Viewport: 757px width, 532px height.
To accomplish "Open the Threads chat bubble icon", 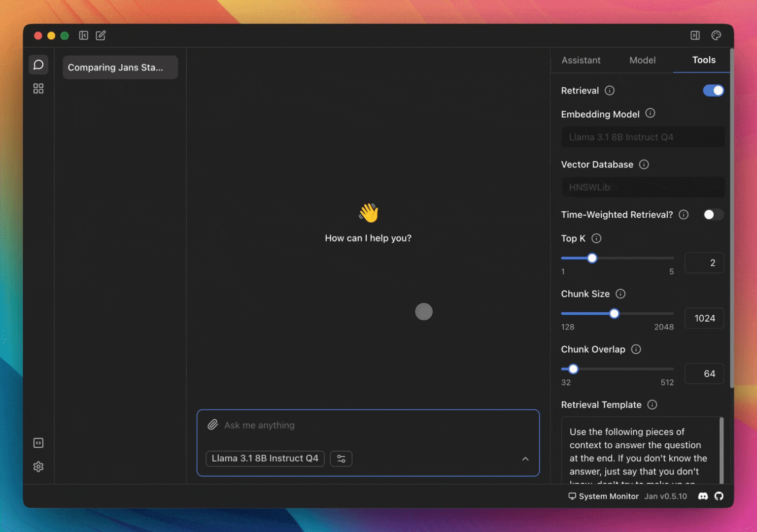I will 38,64.
